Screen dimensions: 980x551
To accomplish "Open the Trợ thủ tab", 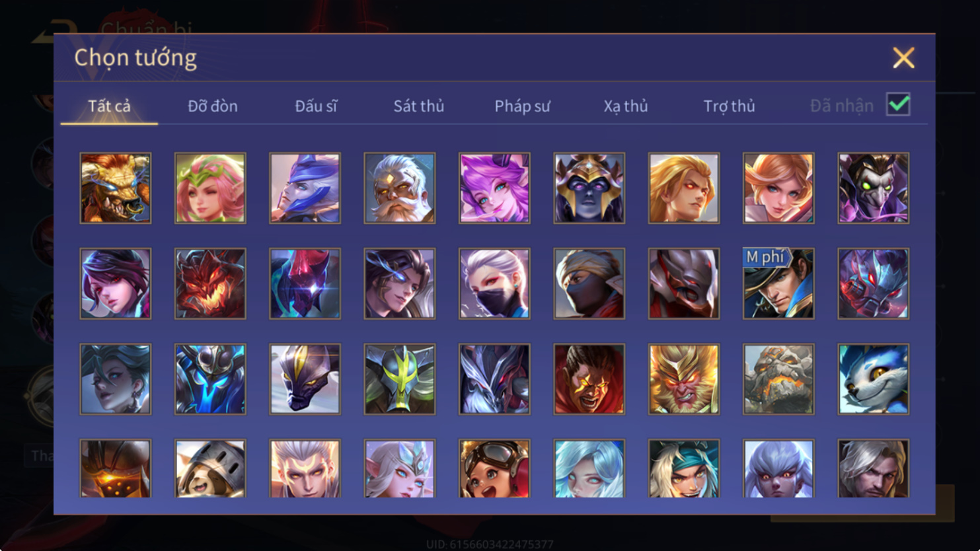I will tap(729, 106).
